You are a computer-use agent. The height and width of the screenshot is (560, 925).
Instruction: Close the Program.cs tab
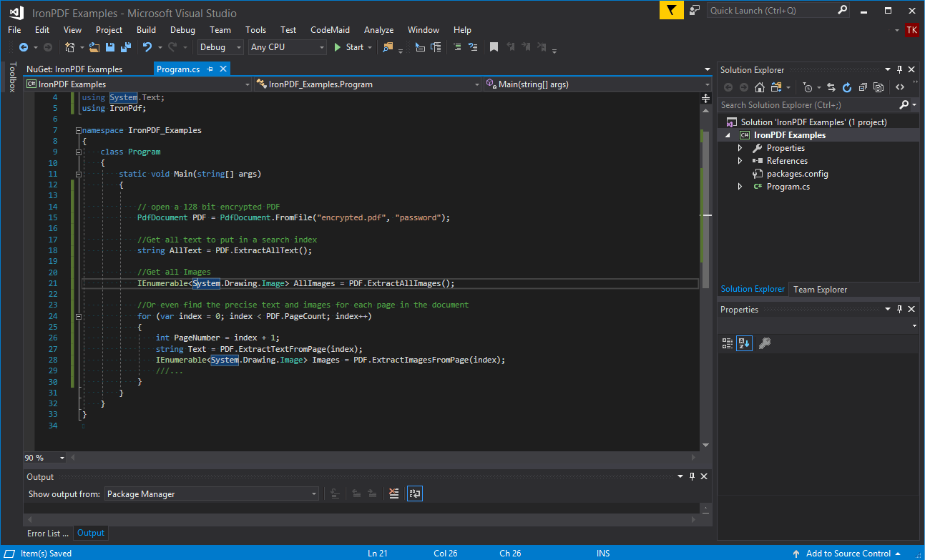[223, 69]
